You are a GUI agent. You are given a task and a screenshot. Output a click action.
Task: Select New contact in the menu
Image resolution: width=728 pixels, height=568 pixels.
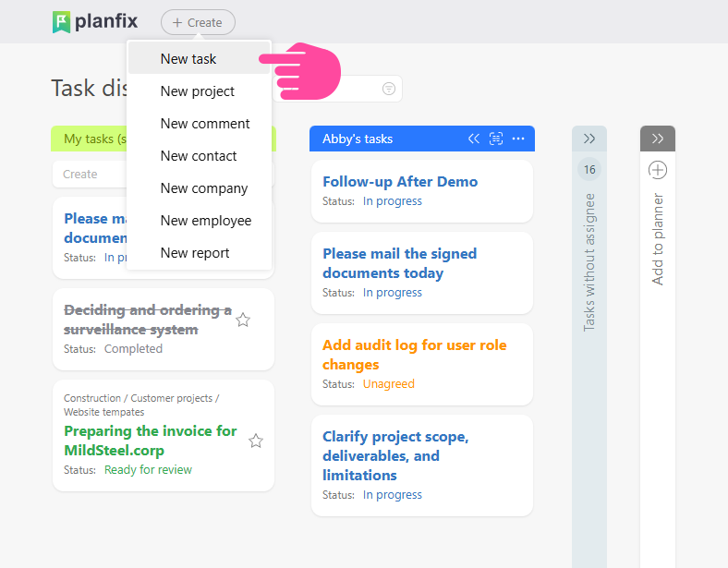(199, 156)
